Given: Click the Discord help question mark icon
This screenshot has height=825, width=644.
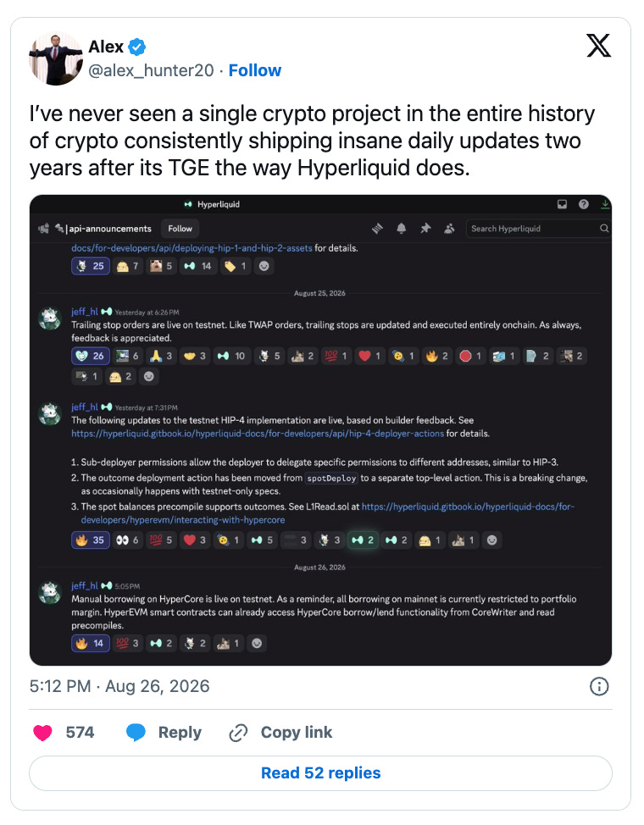Looking at the screenshot, I should click(x=584, y=204).
